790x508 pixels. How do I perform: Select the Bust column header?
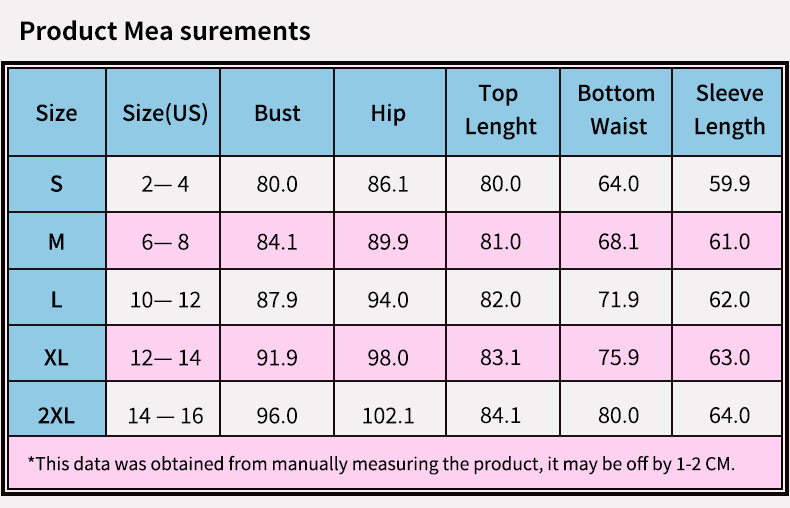(x=277, y=113)
